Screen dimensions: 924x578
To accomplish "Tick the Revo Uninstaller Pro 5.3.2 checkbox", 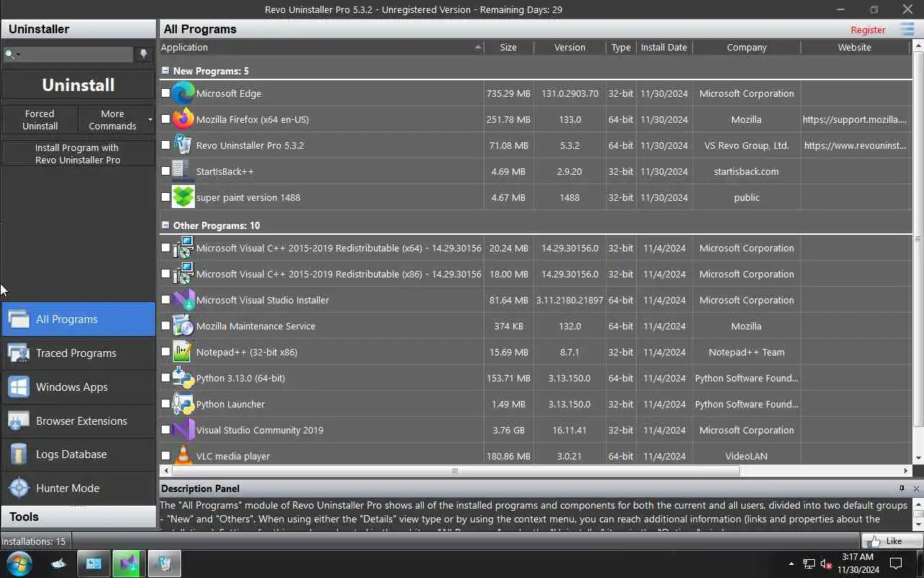I will pos(165,145).
